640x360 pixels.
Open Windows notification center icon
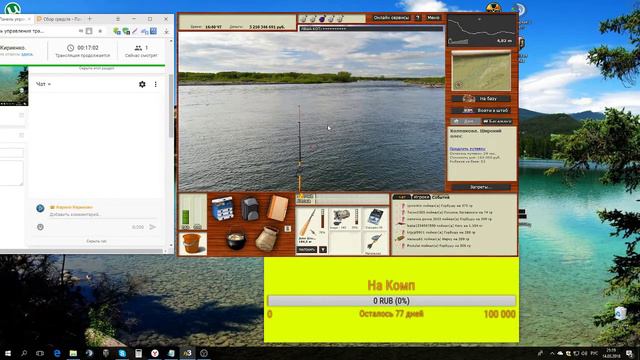tap(629, 353)
